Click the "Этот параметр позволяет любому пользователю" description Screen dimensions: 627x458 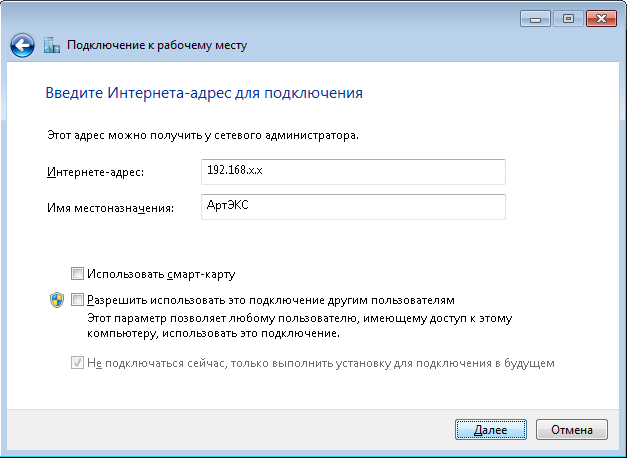[x=300, y=326]
